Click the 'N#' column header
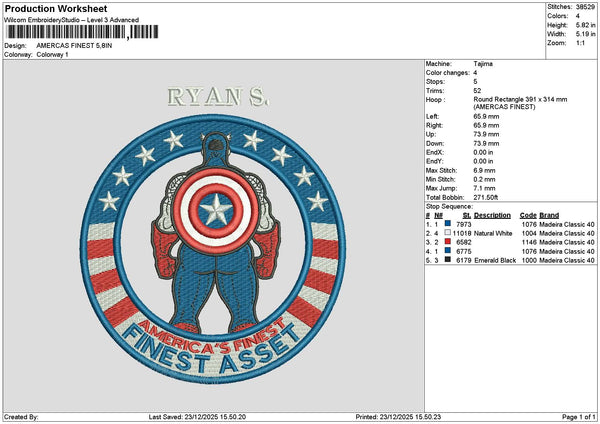 pos(439,215)
